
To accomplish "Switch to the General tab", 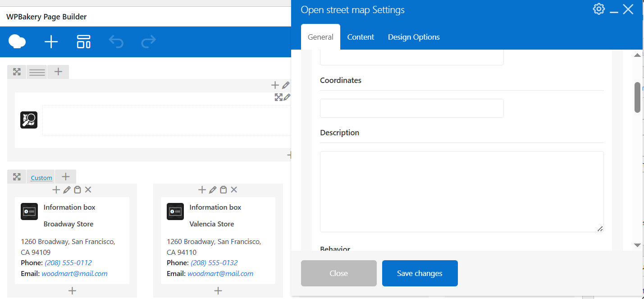I will pyautogui.click(x=320, y=37).
